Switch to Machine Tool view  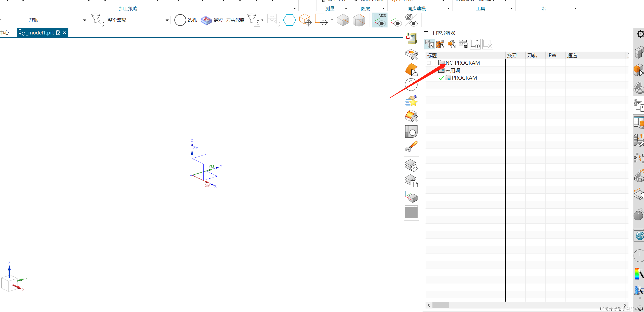441,44
